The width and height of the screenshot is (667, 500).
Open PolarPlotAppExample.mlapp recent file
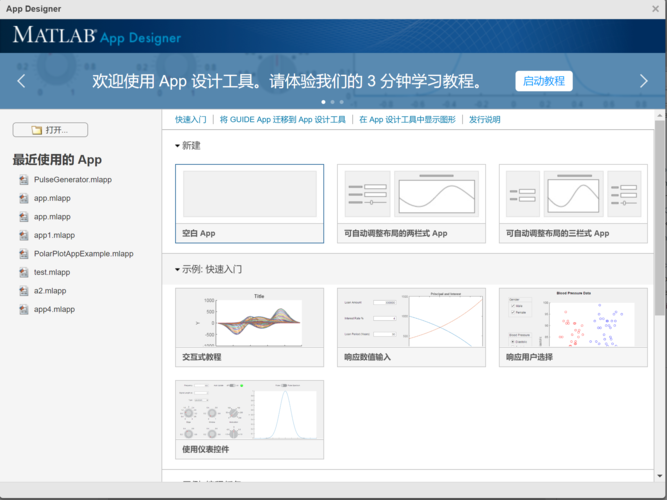pyautogui.click(x=84, y=254)
